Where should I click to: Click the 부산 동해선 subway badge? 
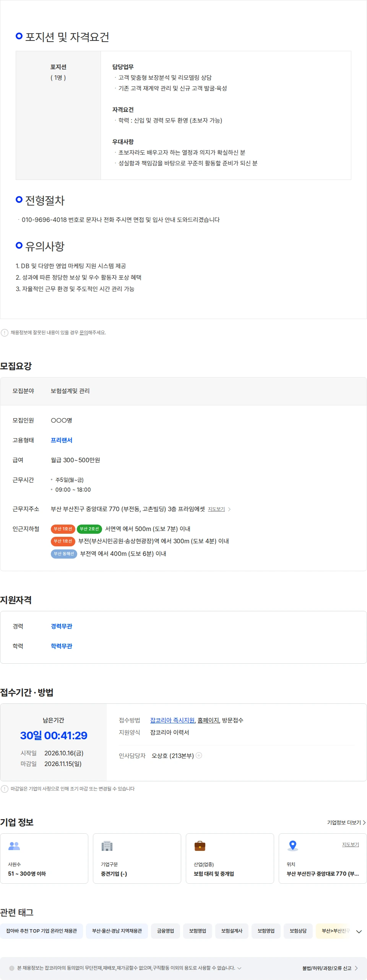pyautogui.click(x=64, y=554)
